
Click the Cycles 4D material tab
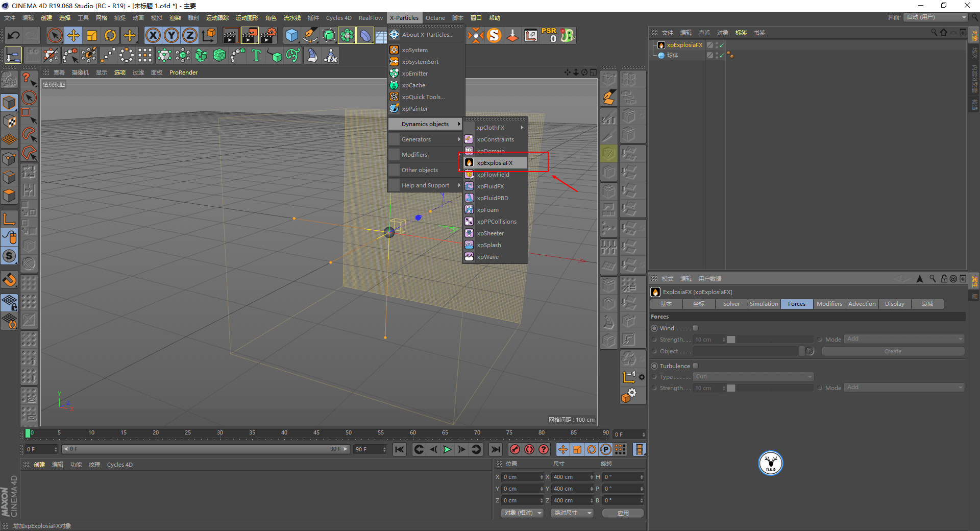(119, 465)
